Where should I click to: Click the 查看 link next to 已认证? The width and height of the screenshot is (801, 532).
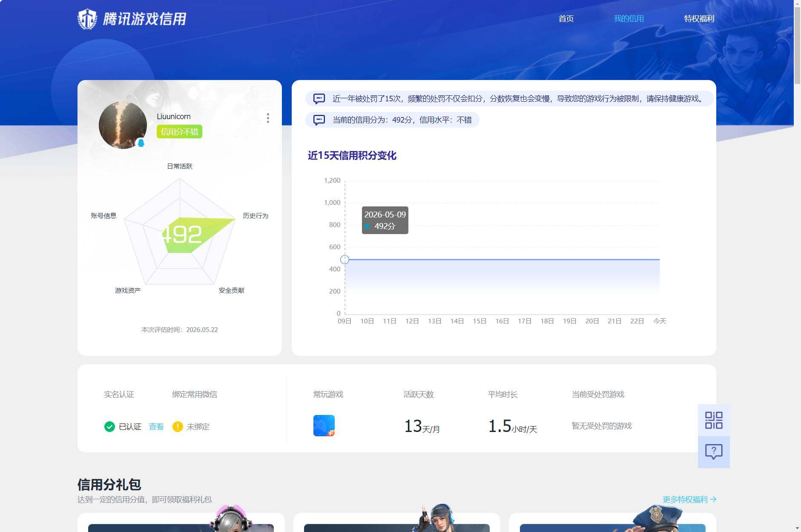156,426
